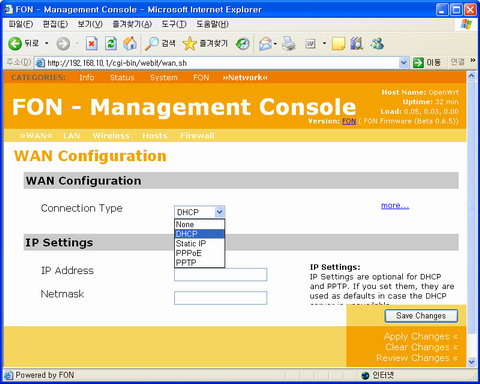The image size is (480, 384).
Task: Click the 연결 links toolbar label
Action: pyautogui.click(x=457, y=62)
